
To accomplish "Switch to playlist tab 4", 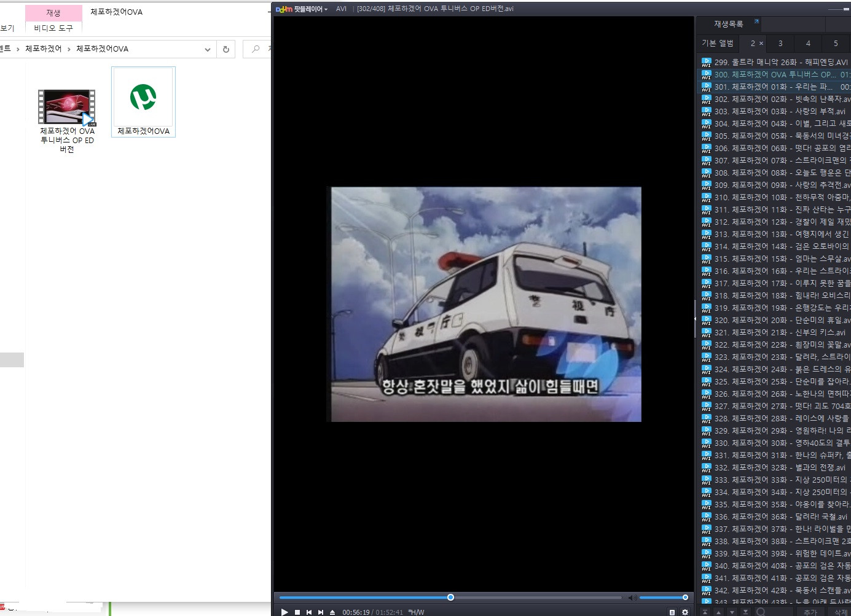I will pos(808,43).
